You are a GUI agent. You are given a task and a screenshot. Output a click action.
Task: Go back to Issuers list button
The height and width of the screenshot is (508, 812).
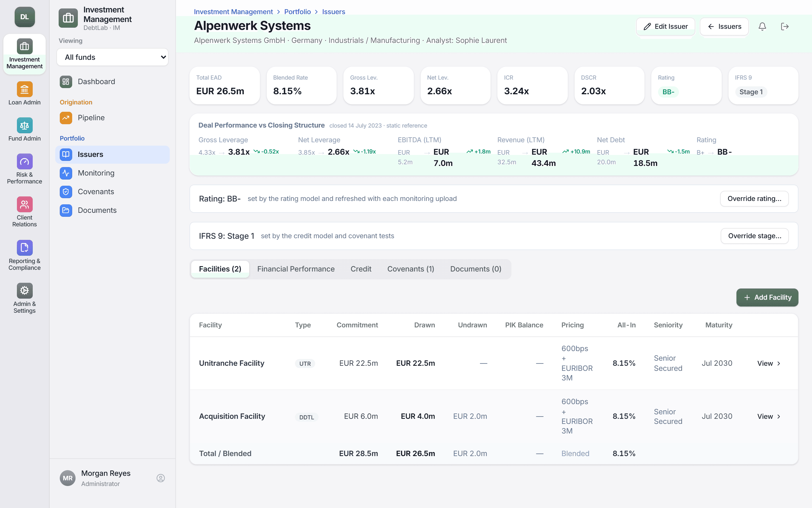[x=724, y=27]
